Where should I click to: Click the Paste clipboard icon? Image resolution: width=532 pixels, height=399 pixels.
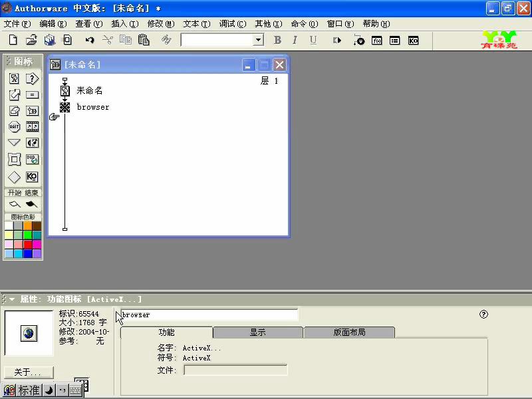pos(144,40)
